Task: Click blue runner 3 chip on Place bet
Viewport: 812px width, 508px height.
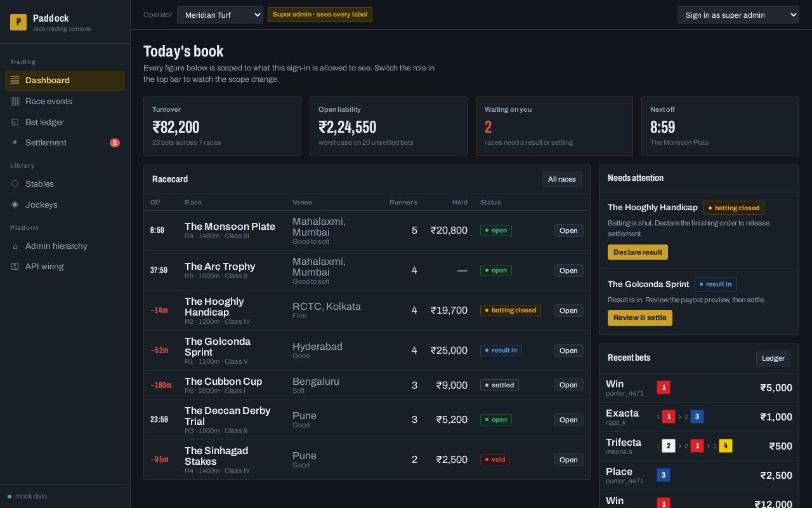Action: (664, 475)
